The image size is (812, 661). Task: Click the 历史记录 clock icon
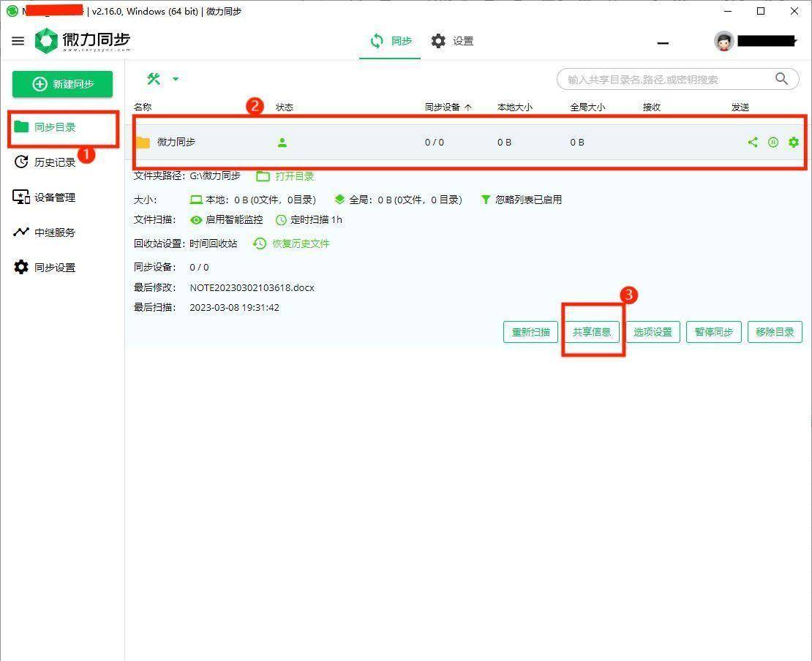tap(21, 162)
